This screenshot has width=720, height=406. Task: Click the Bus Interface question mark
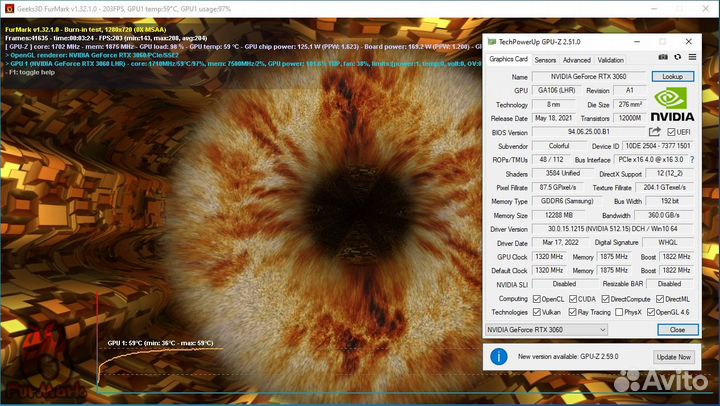(692, 159)
